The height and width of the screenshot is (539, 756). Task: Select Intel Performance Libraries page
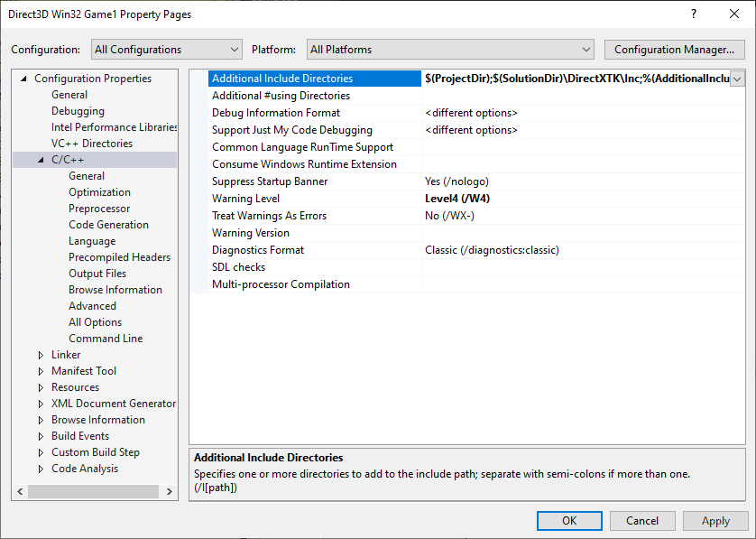click(x=114, y=127)
